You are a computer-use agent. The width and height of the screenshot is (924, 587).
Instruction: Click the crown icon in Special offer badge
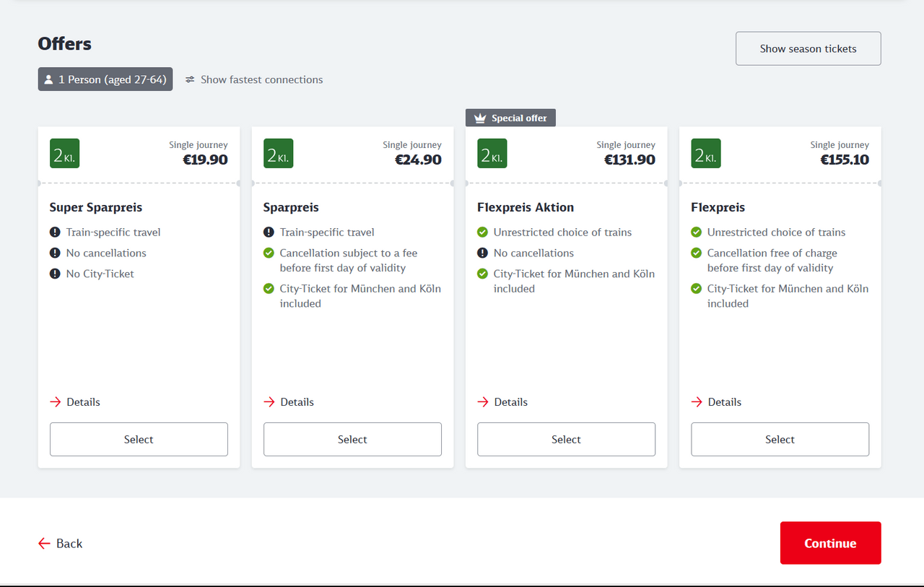(x=480, y=118)
